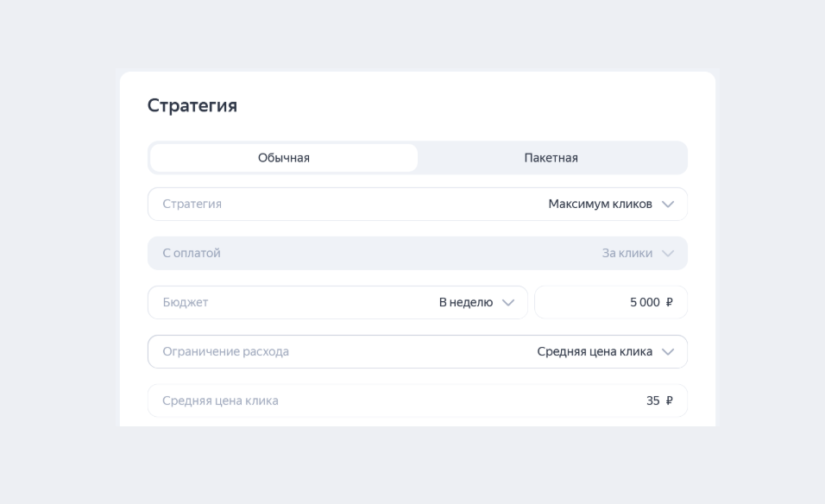
Task: Open the С оплатой payment dropdown
Action: coord(417,253)
